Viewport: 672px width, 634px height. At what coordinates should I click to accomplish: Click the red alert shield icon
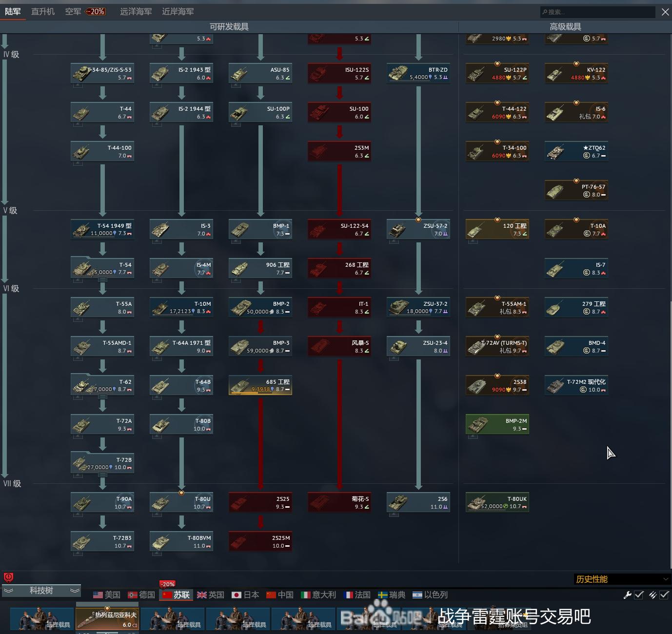[x=8, y=577]
